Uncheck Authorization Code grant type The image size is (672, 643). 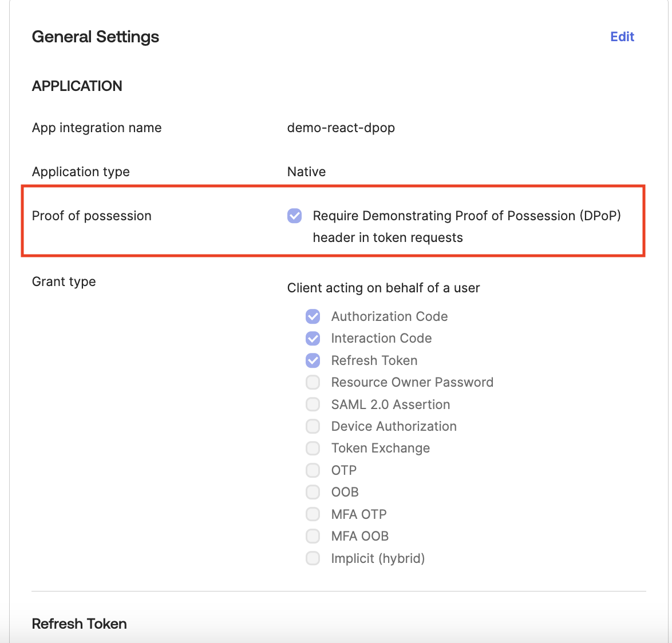pyautogui.click(x=313, y=316)
